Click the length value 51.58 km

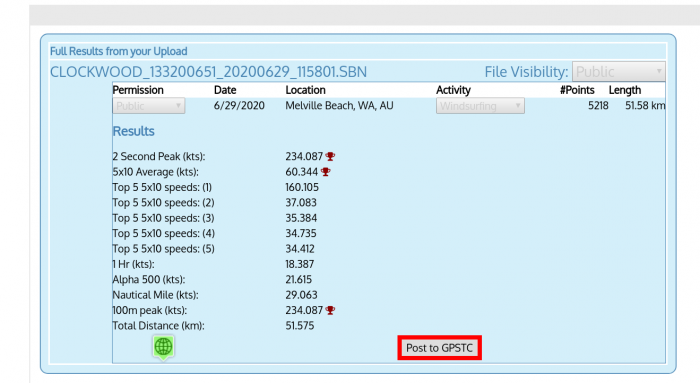pyautogui.click(x=645, y=106)
